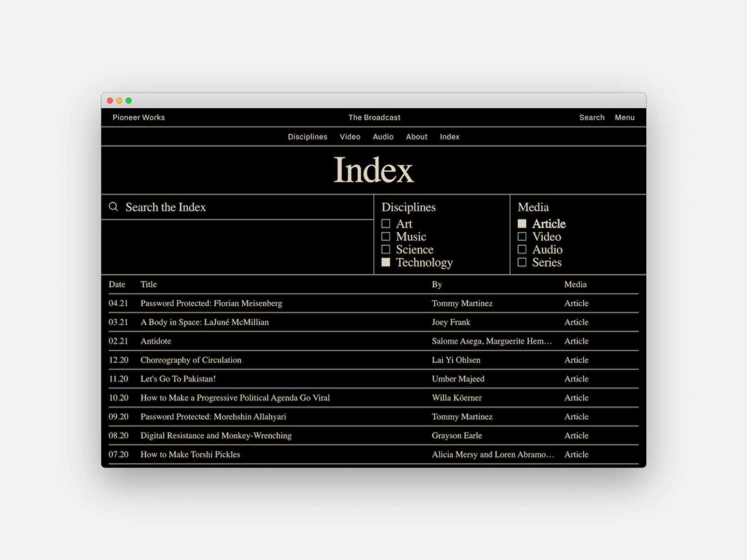
Task: Uncheck the Article media filter
Action: coord(522,223)
